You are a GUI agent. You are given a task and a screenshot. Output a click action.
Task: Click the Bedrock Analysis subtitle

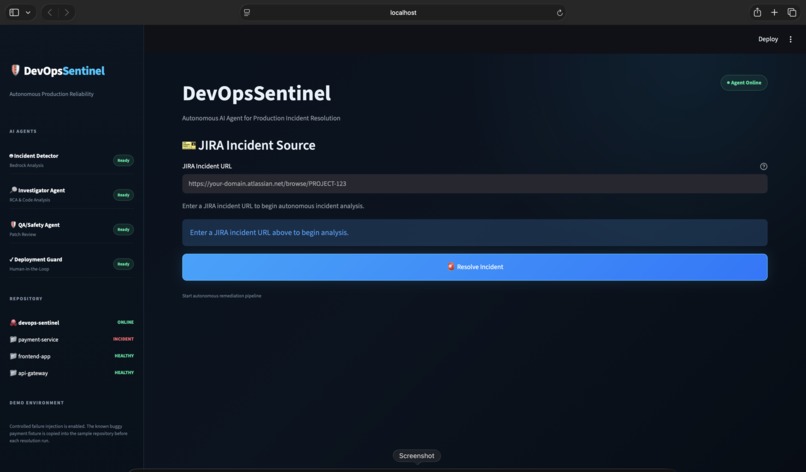(26, 166)
